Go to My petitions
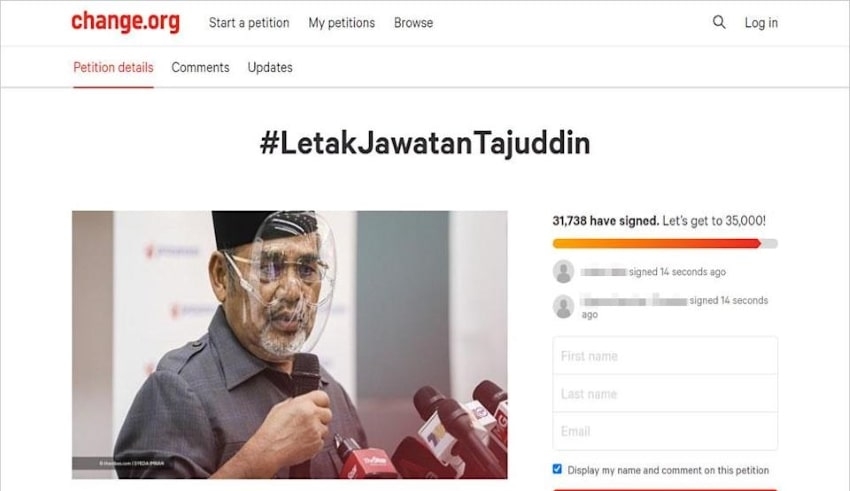850x491 pixels. coord(342,23)
